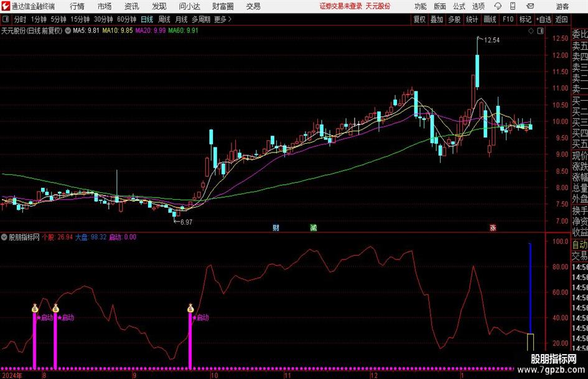Open the 功能 menu

tap(421, 6)
